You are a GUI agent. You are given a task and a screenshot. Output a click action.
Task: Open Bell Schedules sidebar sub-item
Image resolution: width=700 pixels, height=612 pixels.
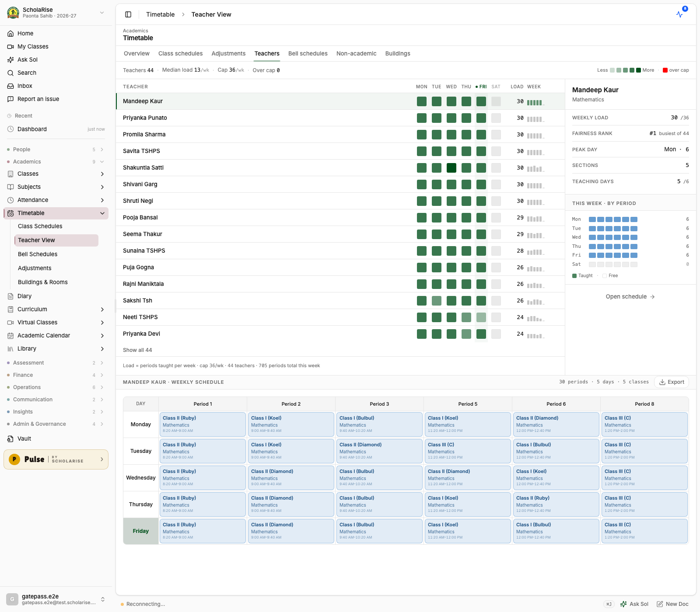(56, 254)
